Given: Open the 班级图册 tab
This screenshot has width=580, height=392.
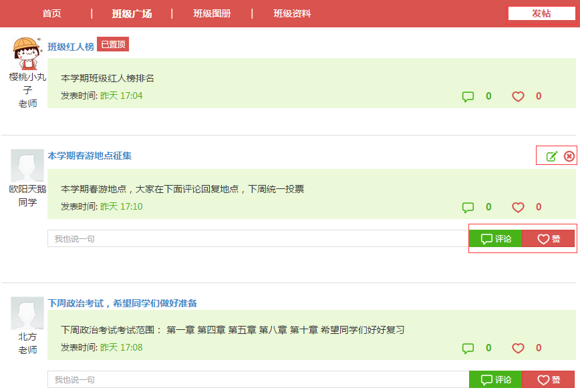Looking at the screenshot, I should click(x=212, y=13).
